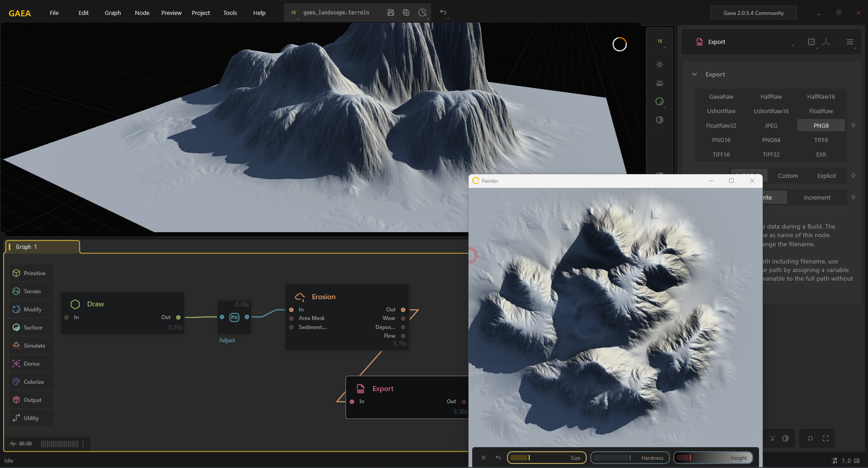Click the undo arrow in top toolbar
868x468 pixels.
tap(443, 12)
